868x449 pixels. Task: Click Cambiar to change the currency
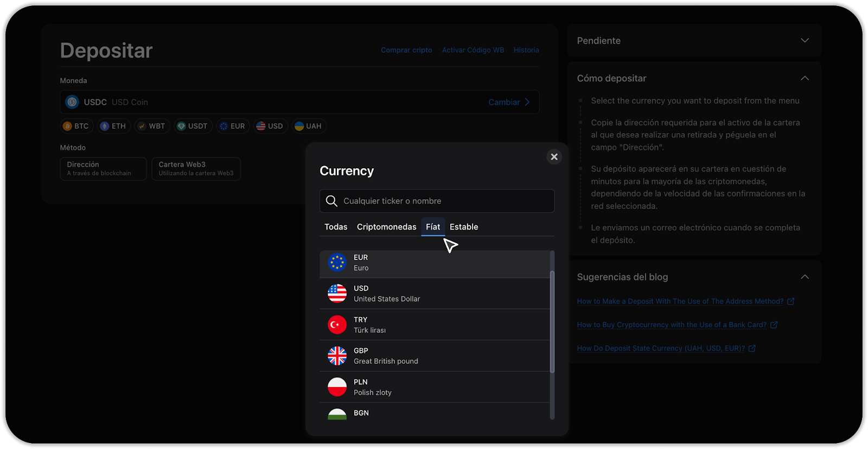[509, 102]
